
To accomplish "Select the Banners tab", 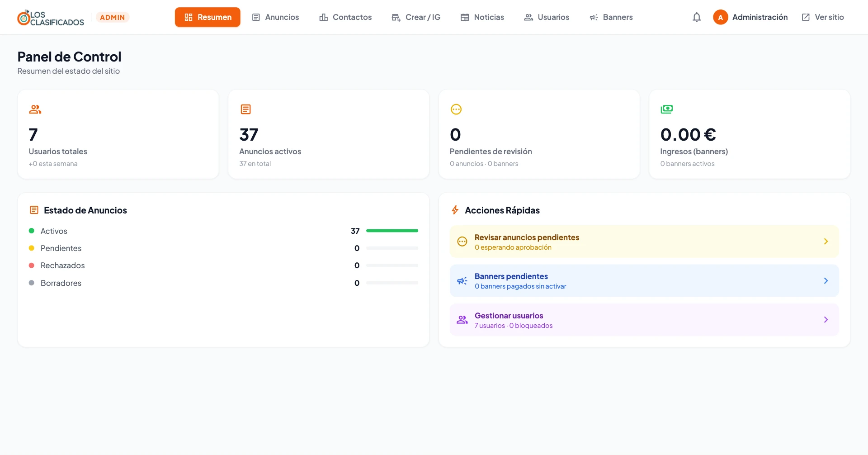I will pyautogui.click(x=611, y=17).
